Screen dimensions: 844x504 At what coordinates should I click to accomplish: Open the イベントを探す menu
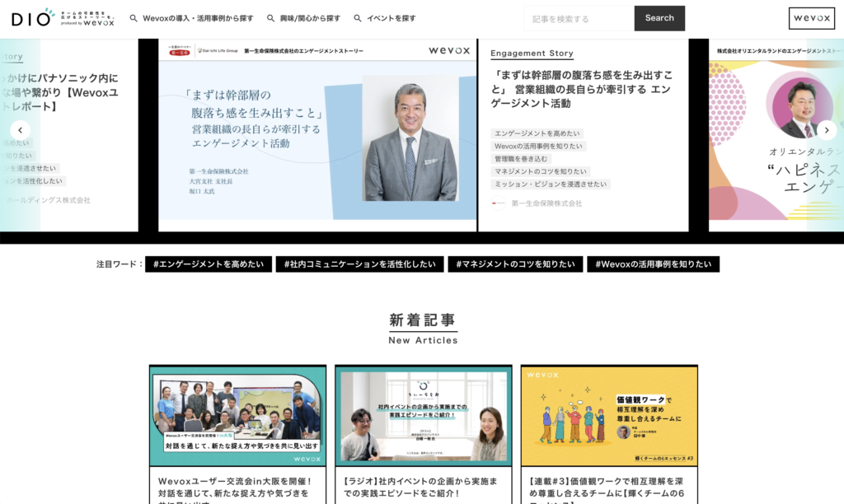click(392, 18)
